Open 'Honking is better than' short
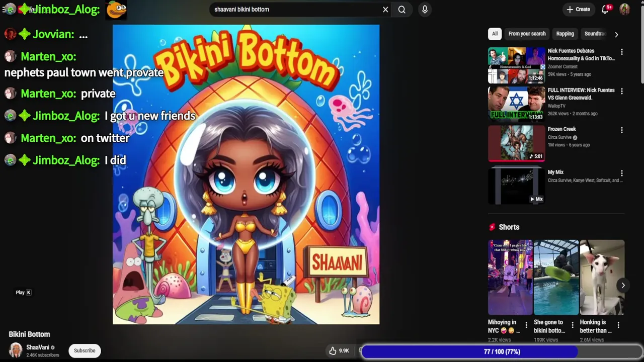This screenshot has height=362, width=644. [x=602, y=278]
